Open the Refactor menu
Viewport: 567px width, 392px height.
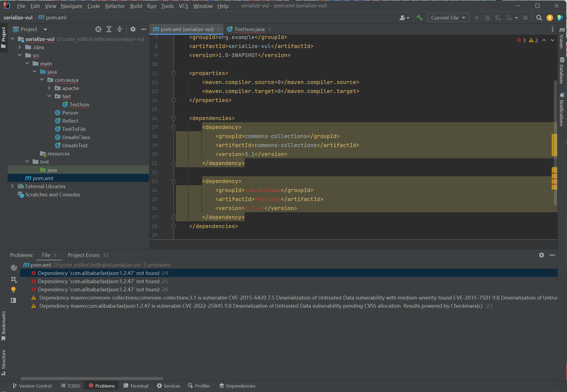pyautogui.click(x=115, y=6)
